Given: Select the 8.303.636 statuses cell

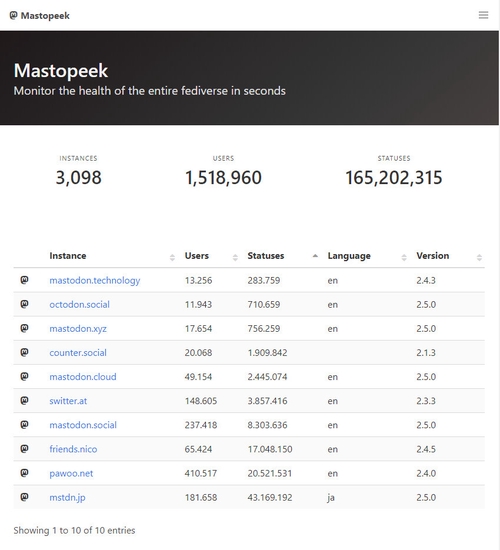Looking at the screenshot, I should pos(267,425).
